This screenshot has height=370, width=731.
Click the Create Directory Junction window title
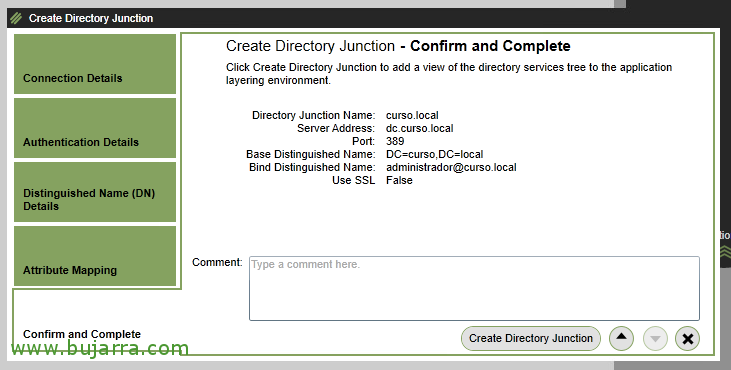pos(91,18)
